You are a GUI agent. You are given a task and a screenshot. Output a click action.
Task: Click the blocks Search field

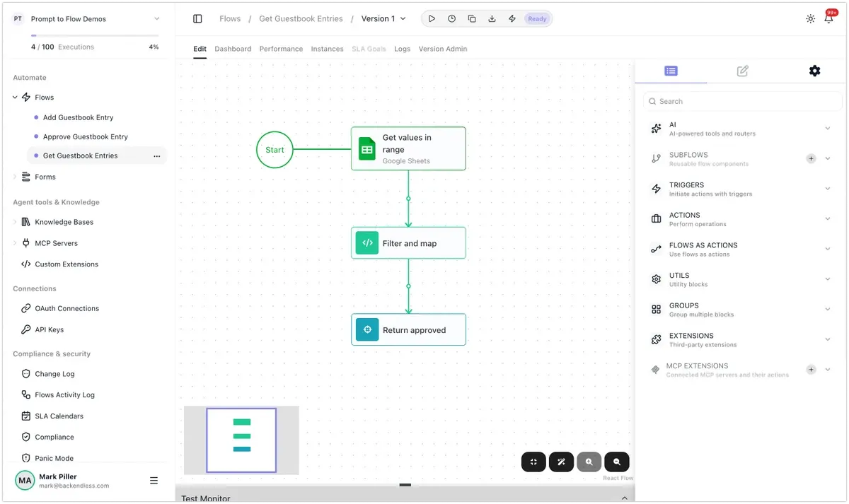coord(742,101)
